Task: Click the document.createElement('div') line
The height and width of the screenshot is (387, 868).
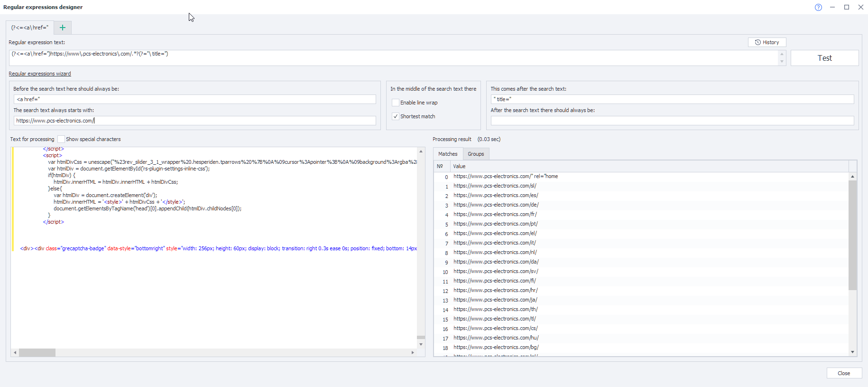Action: click(x=105, y=195)
